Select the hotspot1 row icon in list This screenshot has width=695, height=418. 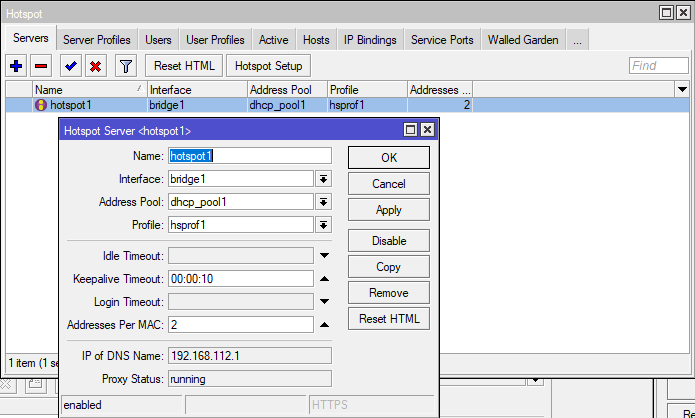40,104
